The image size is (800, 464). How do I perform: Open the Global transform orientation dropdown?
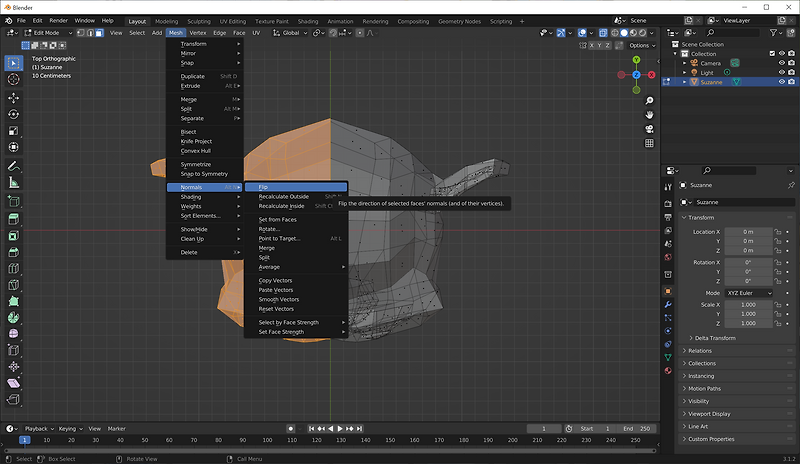(291, 33)
